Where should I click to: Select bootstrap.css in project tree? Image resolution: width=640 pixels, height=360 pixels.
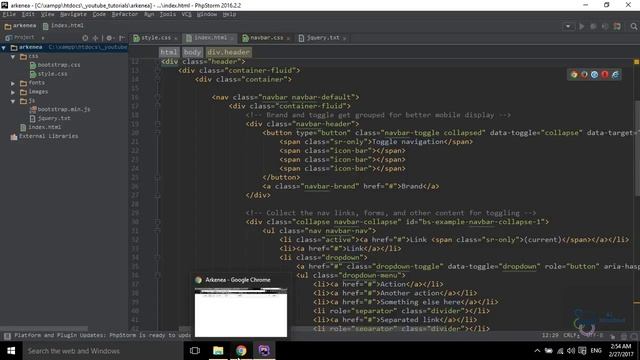click(55, 65)
